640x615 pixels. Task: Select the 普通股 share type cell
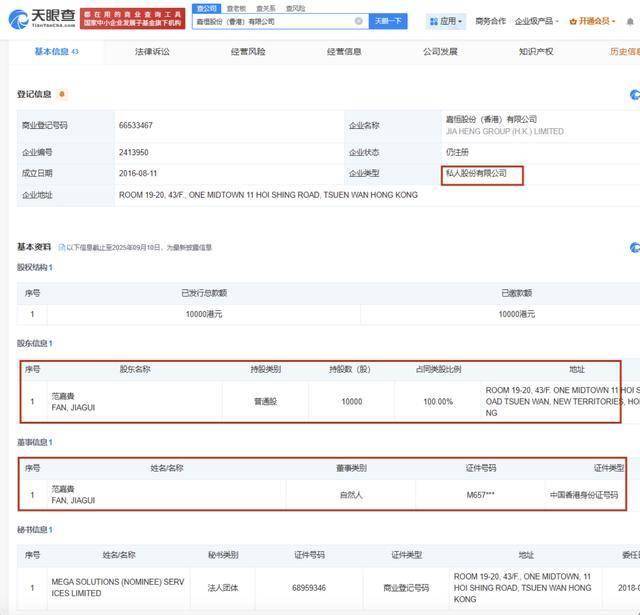[266, 402]
